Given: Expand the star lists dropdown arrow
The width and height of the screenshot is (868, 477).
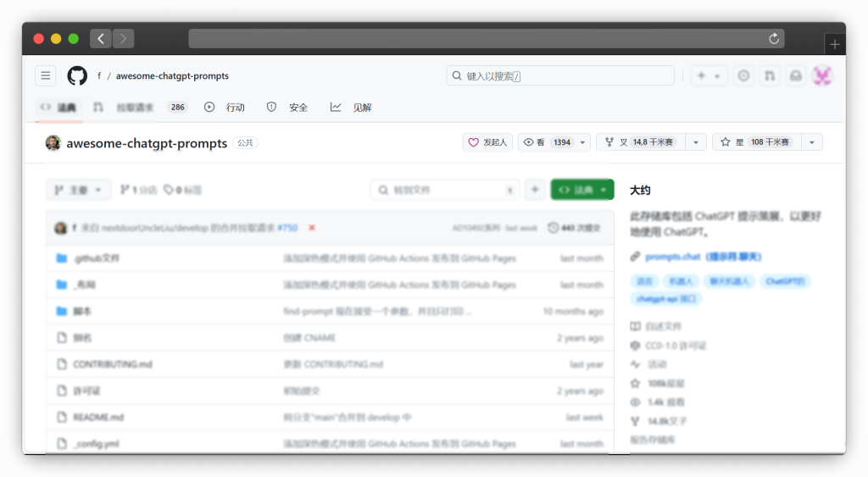Looking at the screenshot, I should pyautogui.click(x=811, y=142).
